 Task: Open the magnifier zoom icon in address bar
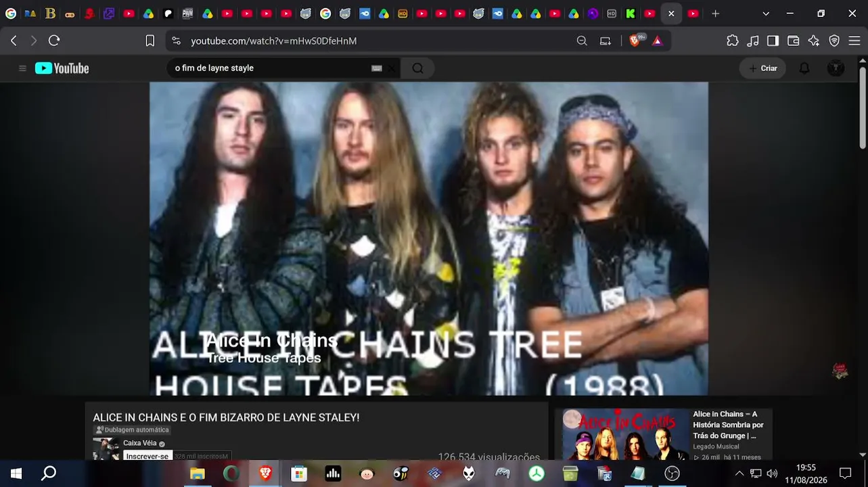(x=582, y=41)
